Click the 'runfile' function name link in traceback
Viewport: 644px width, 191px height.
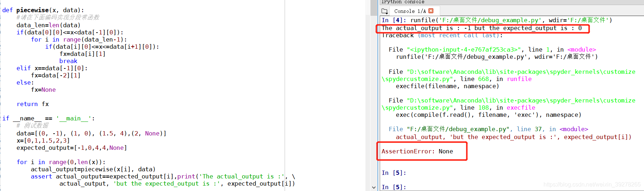pos(519,79)
